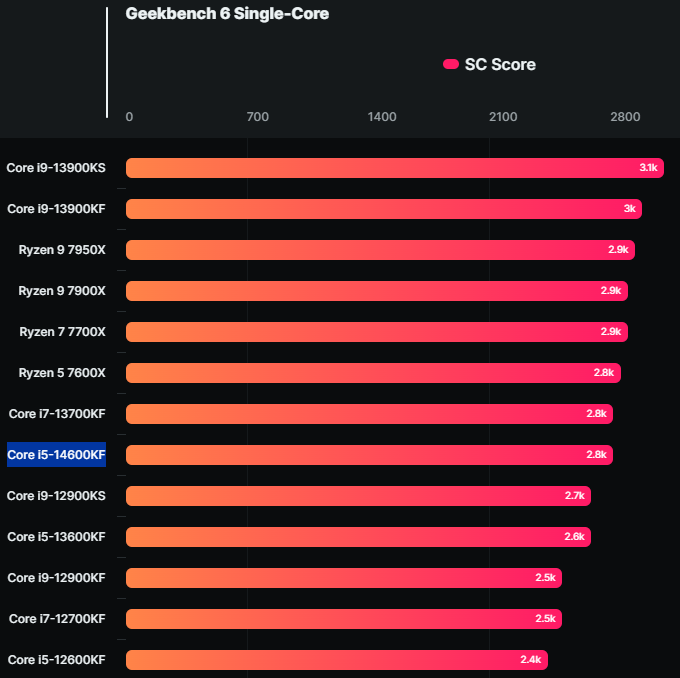Click the pink SC Score legend swatch
This screenshot has height=678, width=680.
(x=451, y=65)
